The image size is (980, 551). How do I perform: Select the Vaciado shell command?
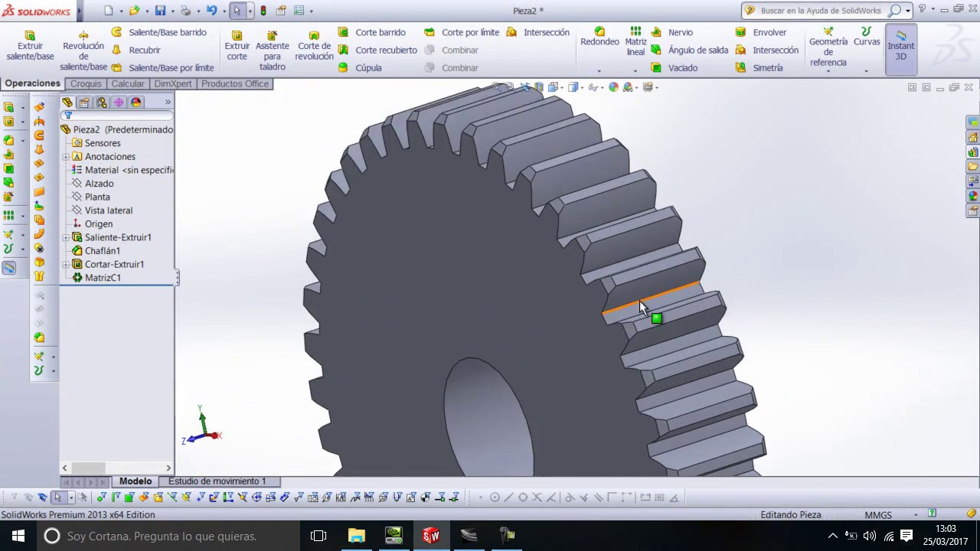[x=675, y=67]
